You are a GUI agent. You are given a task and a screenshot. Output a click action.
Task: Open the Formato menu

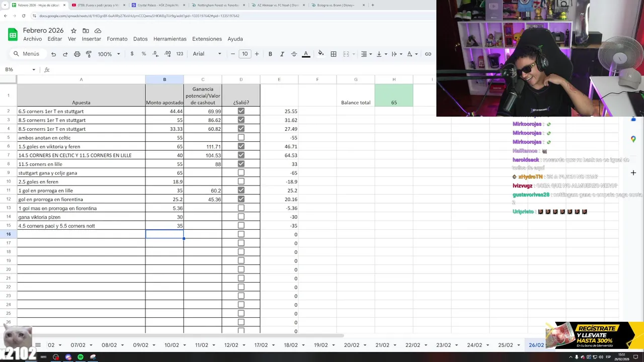[117, 39]
